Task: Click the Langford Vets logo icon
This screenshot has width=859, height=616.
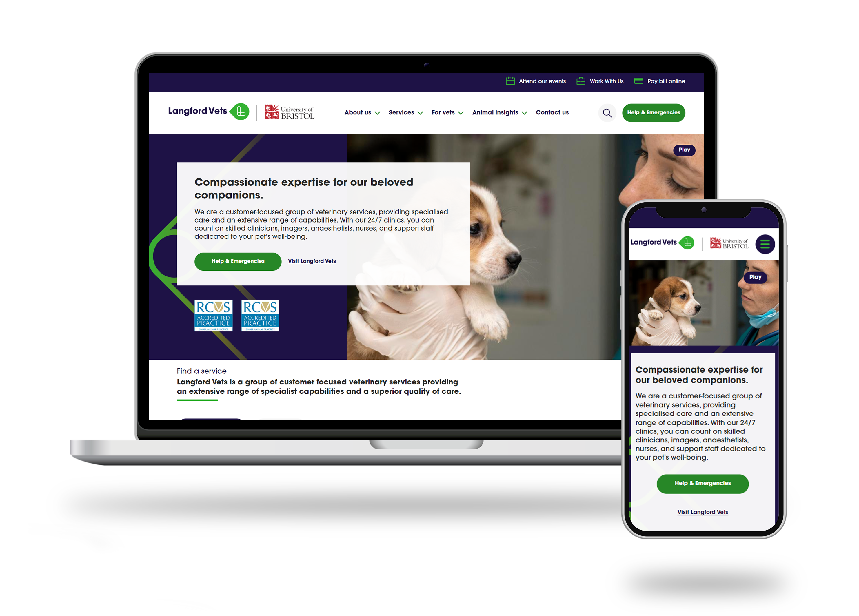Action: [x=241, y=112]
